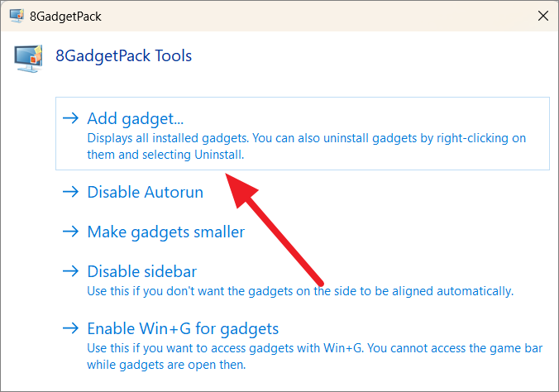Click the 8GadgetPack title bar icon

coord(17,16)
